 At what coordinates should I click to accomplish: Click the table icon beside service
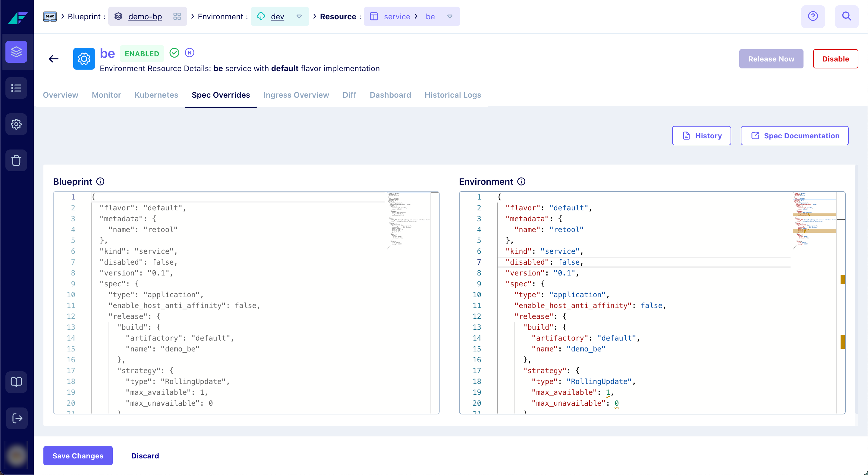(x=374, y=17)
